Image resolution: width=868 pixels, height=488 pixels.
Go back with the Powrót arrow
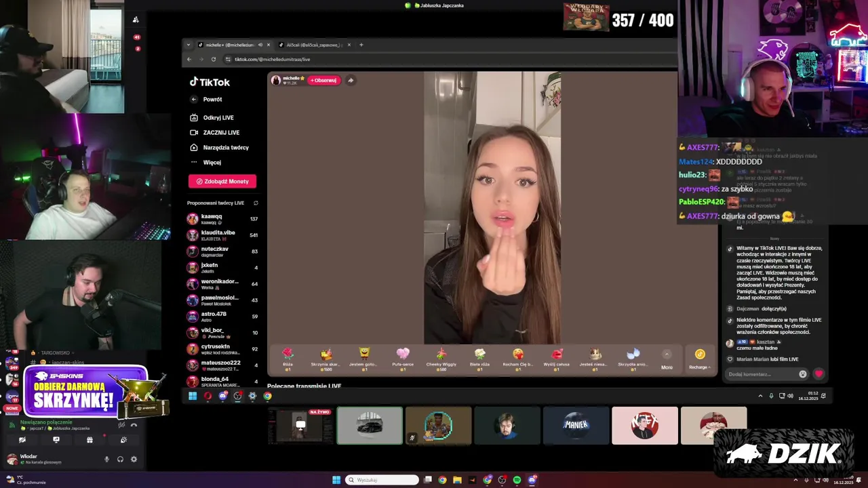click(194, 99)
